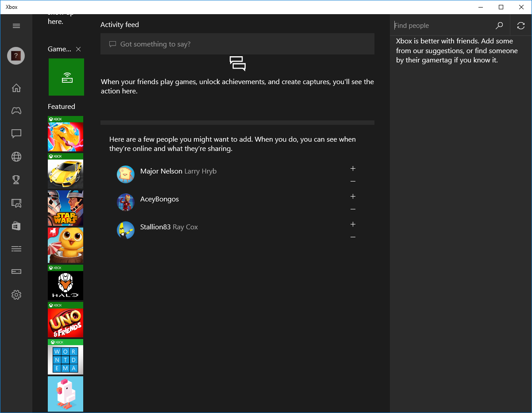The image size is (532, 413).
Task: Open the UNO & Friends featured game
Action: tap(66, 320)
